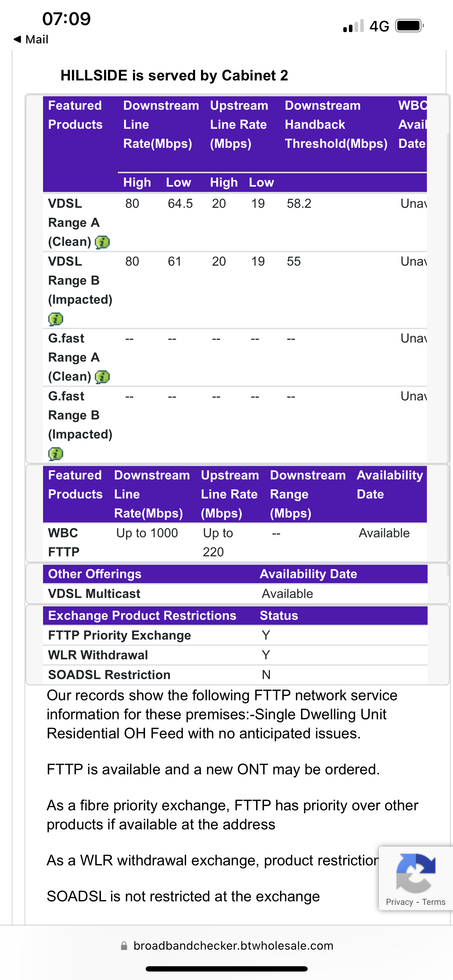Select the FTTP Priority Exchange restriction row

coord(120,635)
